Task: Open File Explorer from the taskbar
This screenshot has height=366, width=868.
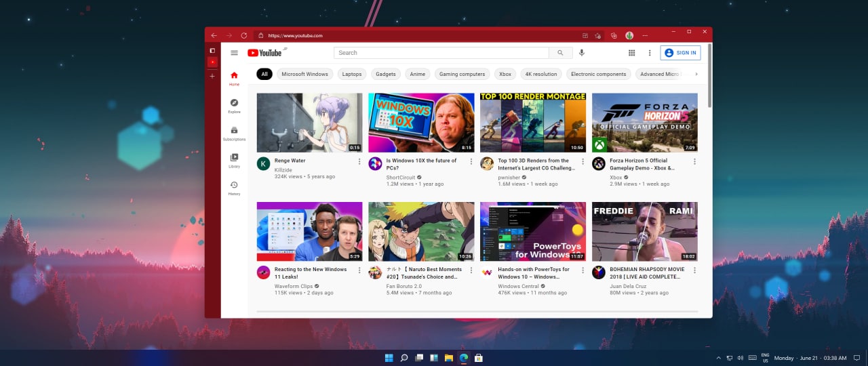Action: [x=449, y=358]
